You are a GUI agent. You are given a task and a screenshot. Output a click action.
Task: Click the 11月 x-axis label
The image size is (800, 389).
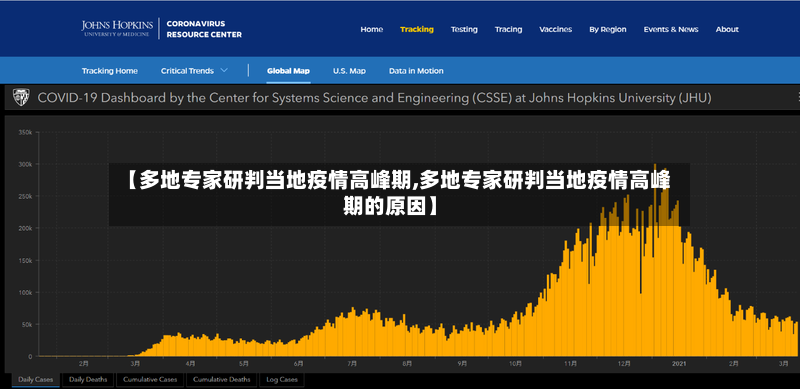[x=570, y=363]
